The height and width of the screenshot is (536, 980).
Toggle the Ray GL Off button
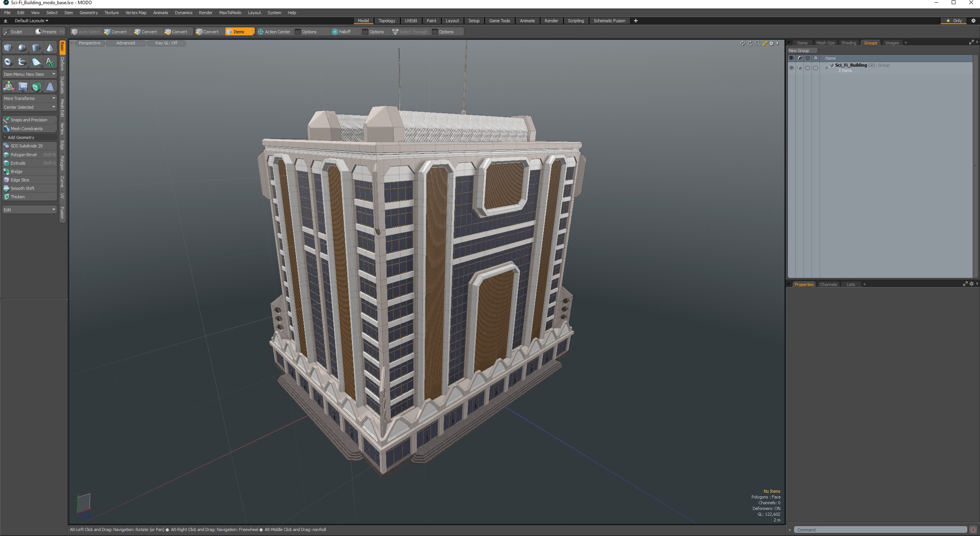[x=166, y=43]
